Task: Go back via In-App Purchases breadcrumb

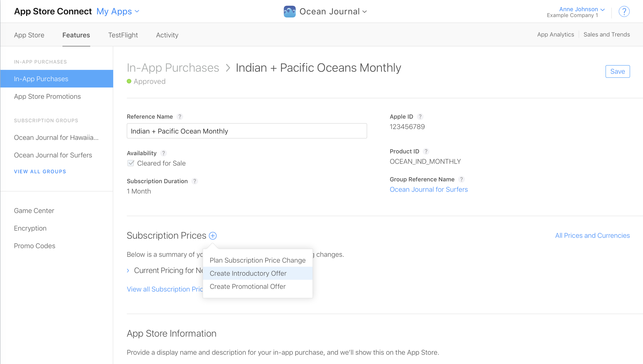Action: tap(173, 68)
